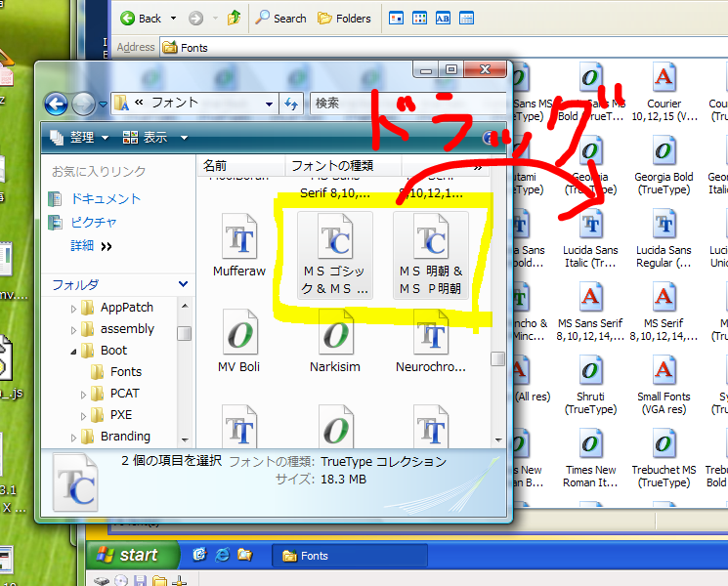
Task: Go up one folder level in XP window
Action: tap(234, 19)
